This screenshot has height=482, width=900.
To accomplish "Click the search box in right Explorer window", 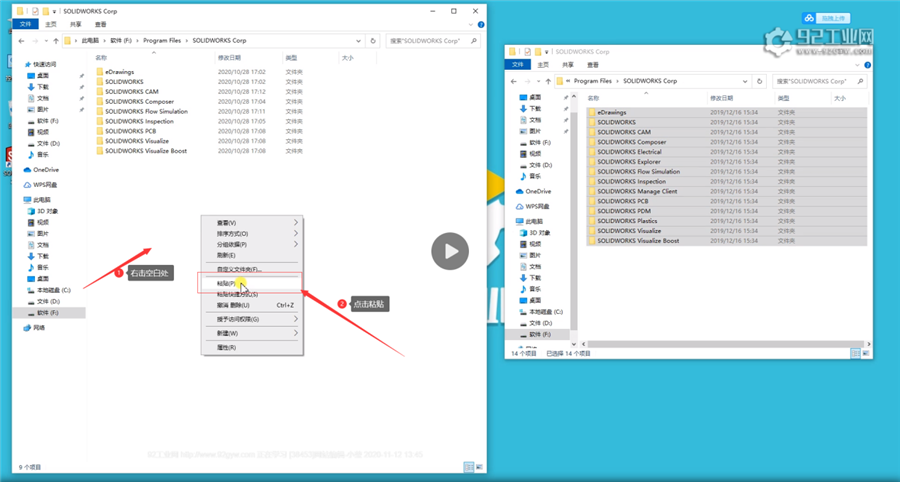I will (819, 81).
